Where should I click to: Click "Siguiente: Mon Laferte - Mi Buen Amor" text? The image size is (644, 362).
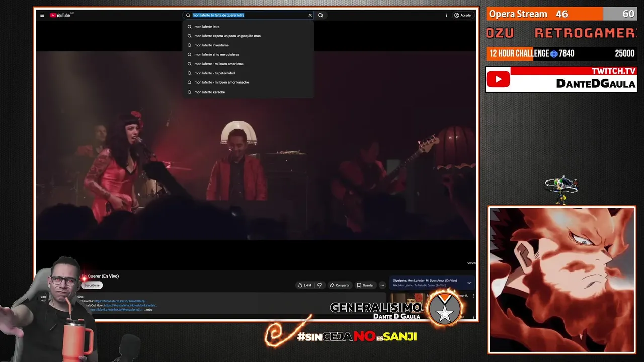point(425,281)
